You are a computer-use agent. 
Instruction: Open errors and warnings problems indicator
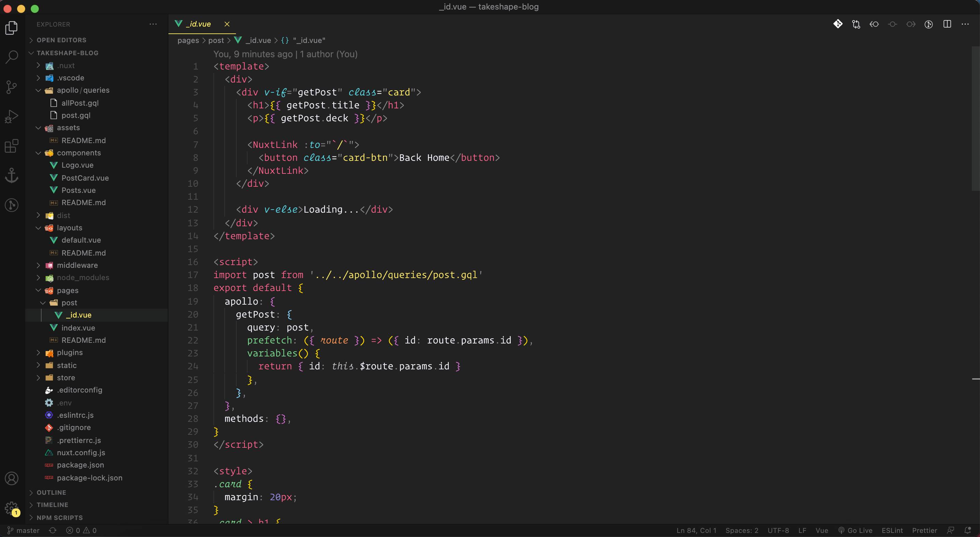81,531
